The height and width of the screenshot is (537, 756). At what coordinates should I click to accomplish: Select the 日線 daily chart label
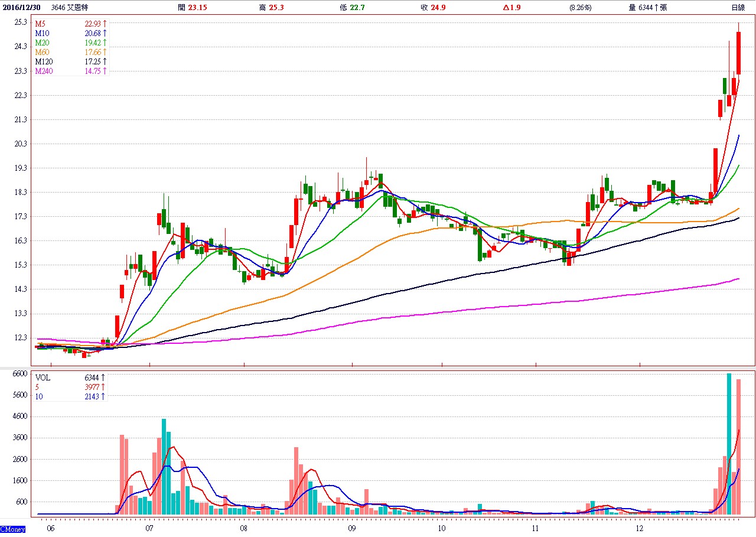[x=738, y=8]
